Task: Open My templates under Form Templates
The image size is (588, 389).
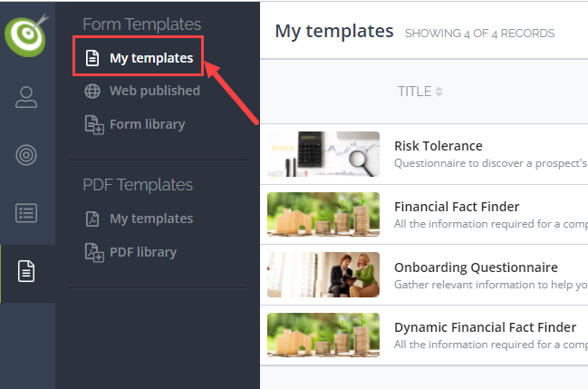Action: click(x=151, y=58)
